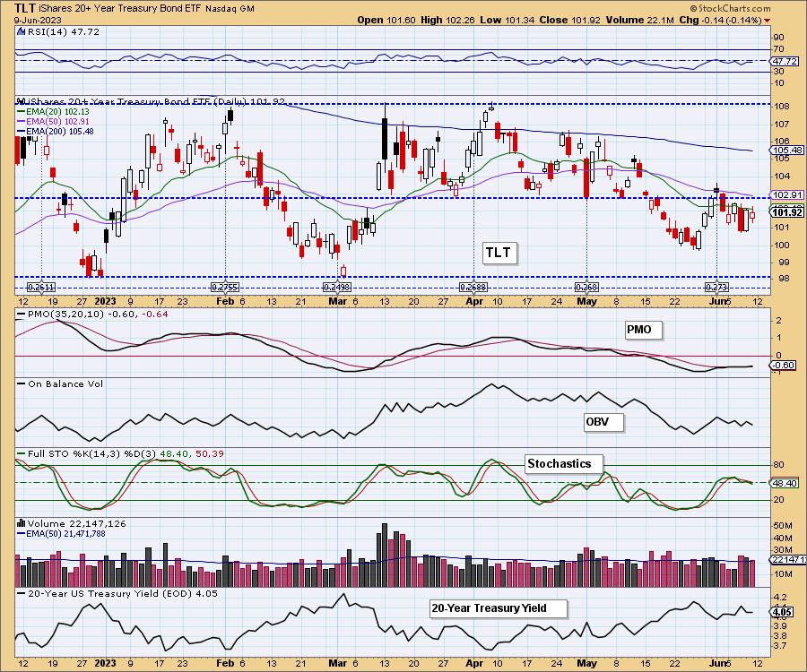Click the 0.2498 boxed marker label
The width and height of the screenshot is (807, 672).
click(x=336, y=288)
